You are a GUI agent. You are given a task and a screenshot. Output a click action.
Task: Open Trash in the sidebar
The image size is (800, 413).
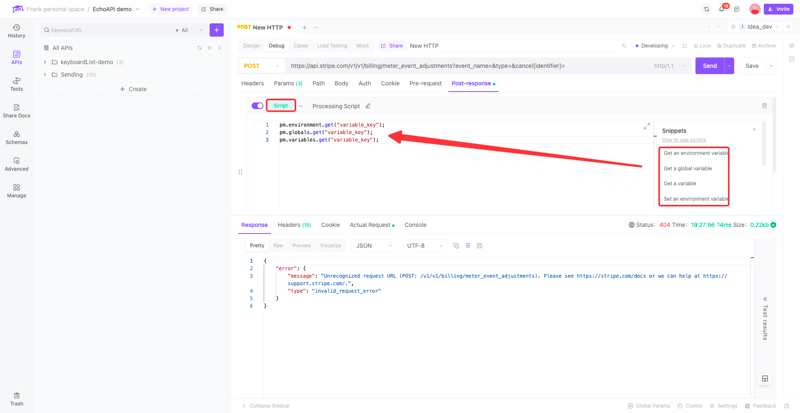coord(16,399)
